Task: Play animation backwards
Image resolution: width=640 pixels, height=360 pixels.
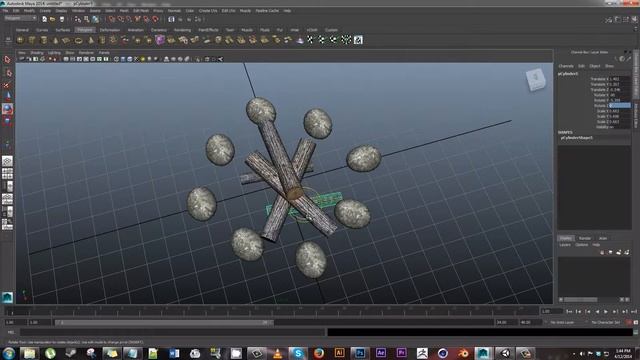Action: click(597, 311)
